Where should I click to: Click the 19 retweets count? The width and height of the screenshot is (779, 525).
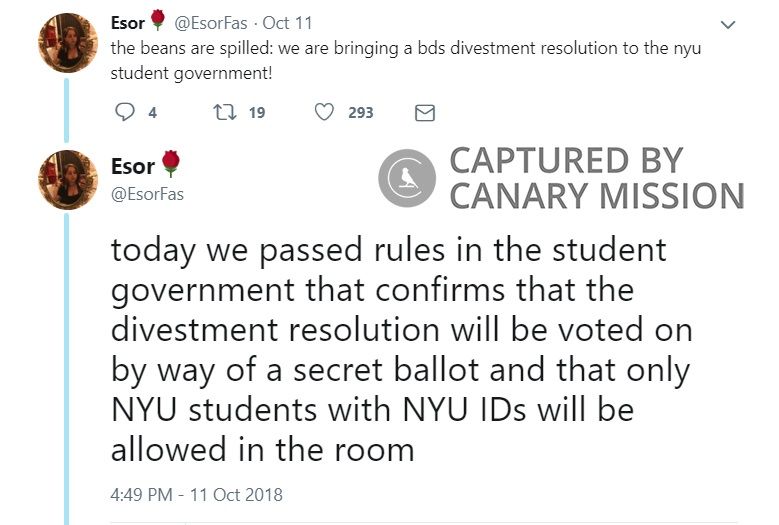coord(256,113)
